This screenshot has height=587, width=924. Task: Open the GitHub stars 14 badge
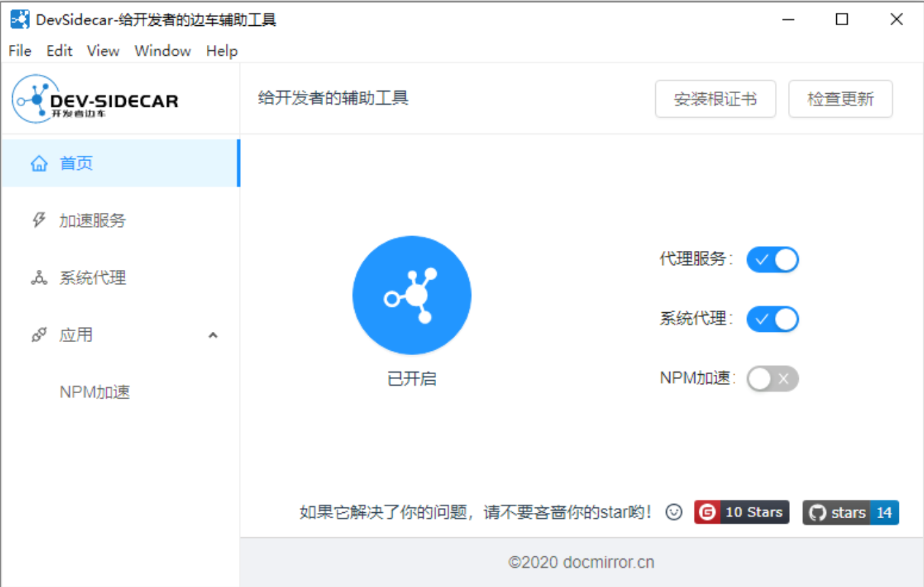[851, 512]
